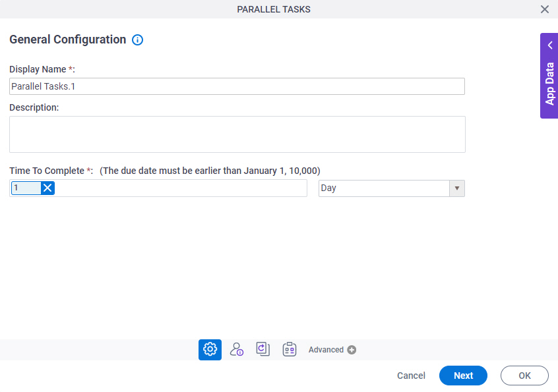Click the info icon beside General Configuration

[137, 40]
